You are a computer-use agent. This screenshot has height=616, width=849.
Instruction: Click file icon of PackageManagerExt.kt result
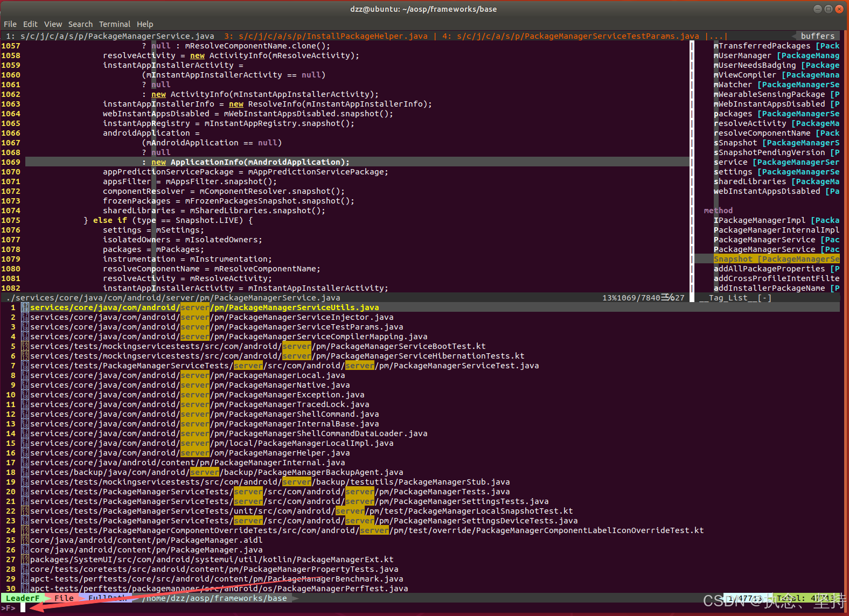[x=25, y=559]
